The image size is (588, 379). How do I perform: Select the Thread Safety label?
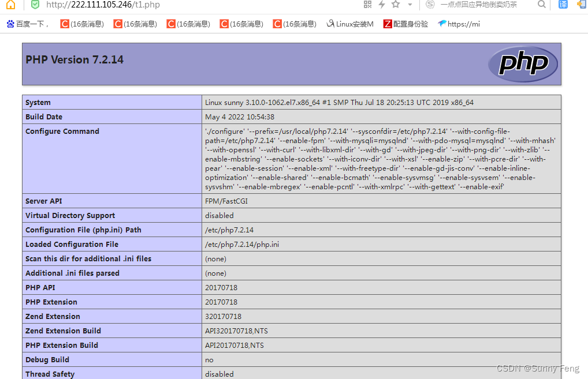[50, 374]
